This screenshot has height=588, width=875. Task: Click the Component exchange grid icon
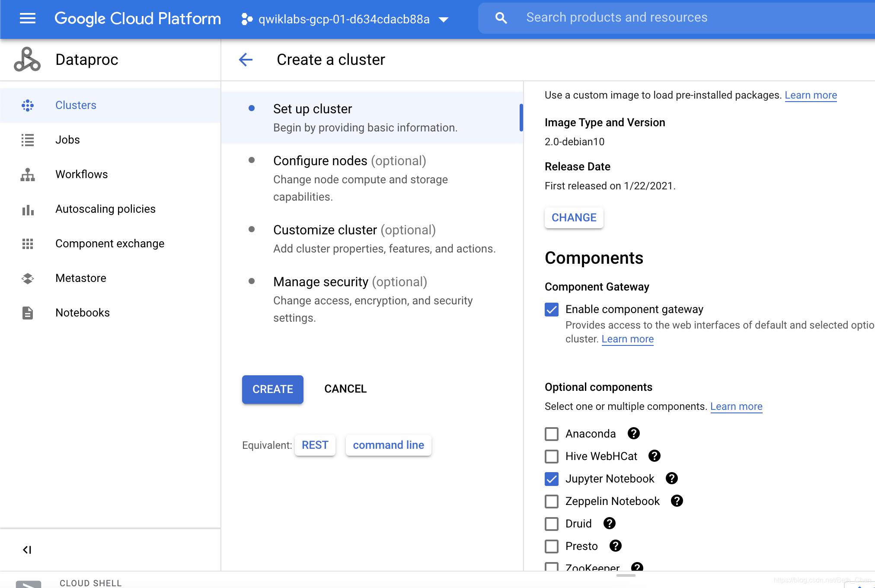(28, 243)
